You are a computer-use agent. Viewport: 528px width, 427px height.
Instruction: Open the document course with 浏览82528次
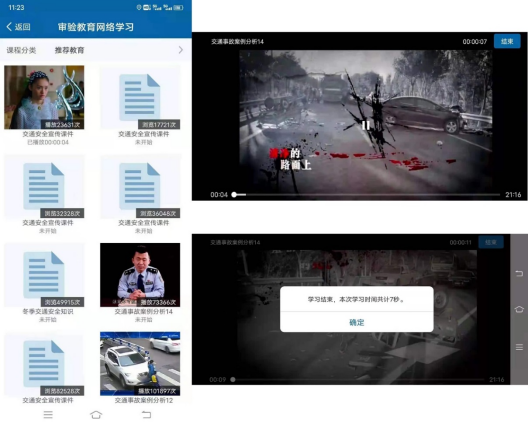coord(44,364)
